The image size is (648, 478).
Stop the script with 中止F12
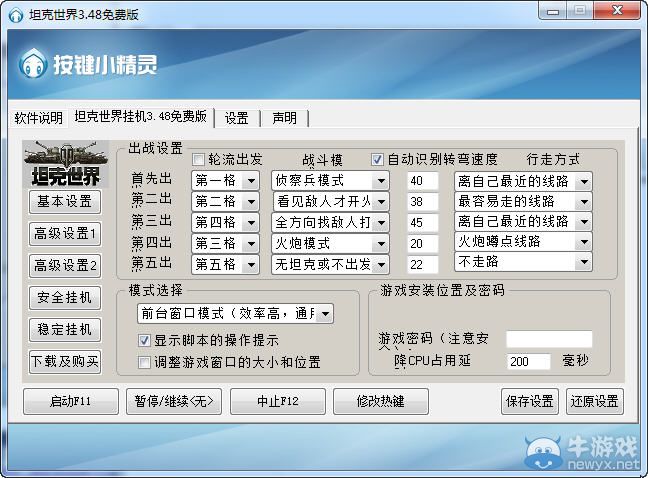point(278,401)
